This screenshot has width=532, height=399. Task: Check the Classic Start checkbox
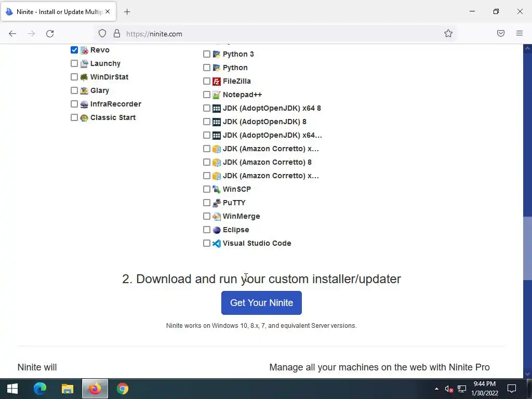point(74,117)
